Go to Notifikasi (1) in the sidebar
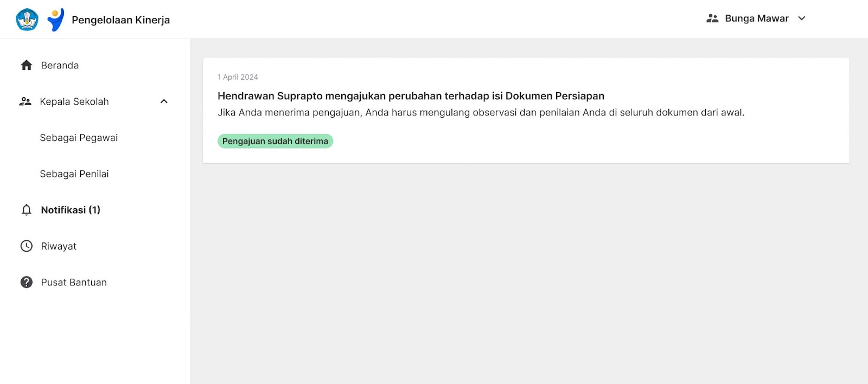 pos(71,210)
